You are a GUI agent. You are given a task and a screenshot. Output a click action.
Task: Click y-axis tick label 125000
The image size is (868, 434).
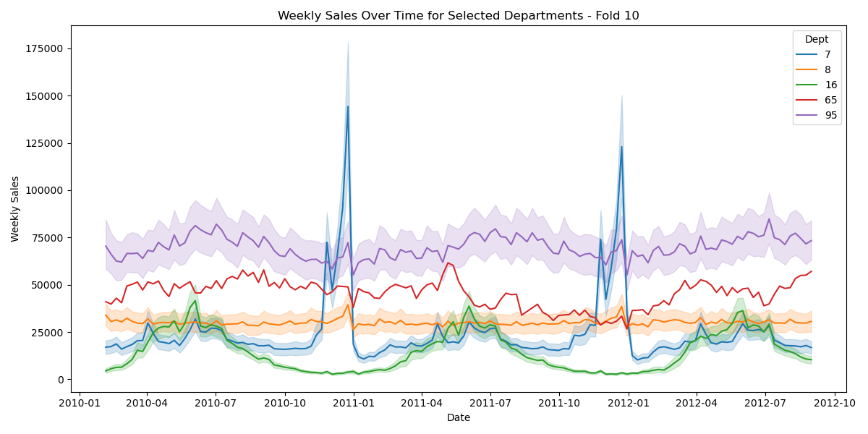pyautogui.click(x=45, y=143)
